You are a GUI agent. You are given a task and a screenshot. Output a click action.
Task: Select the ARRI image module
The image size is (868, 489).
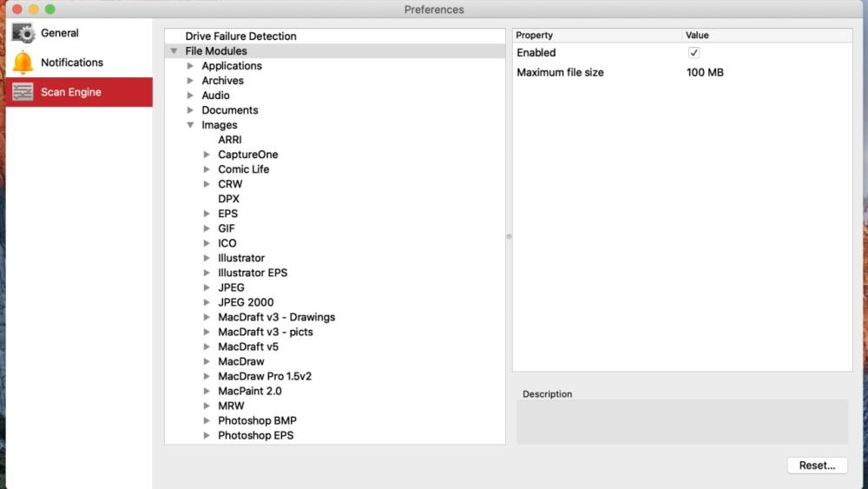point(230,140)
